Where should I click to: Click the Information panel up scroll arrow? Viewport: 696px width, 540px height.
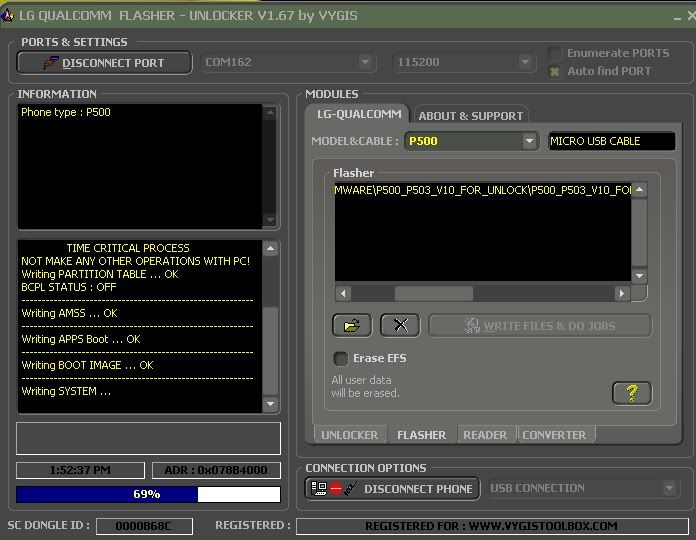click(x=269, y=113)
